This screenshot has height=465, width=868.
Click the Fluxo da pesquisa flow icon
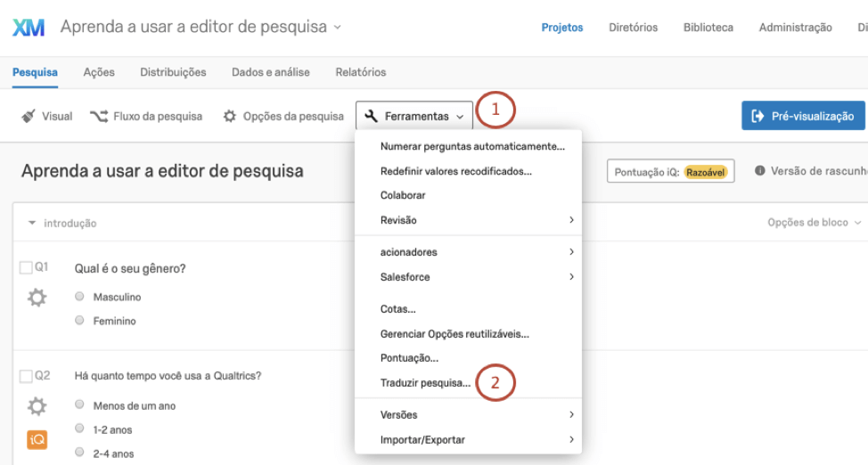pyautogui.click(x=98, y=116)
